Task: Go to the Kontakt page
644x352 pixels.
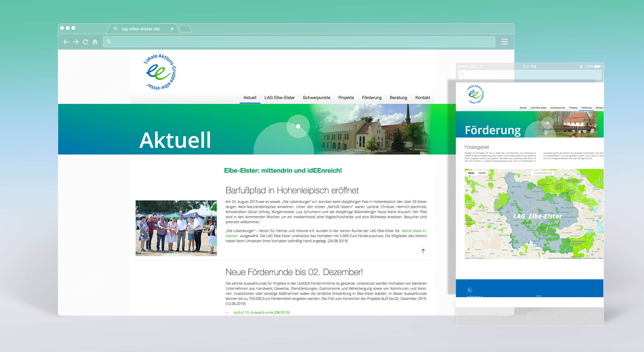Action: (422, 98)
